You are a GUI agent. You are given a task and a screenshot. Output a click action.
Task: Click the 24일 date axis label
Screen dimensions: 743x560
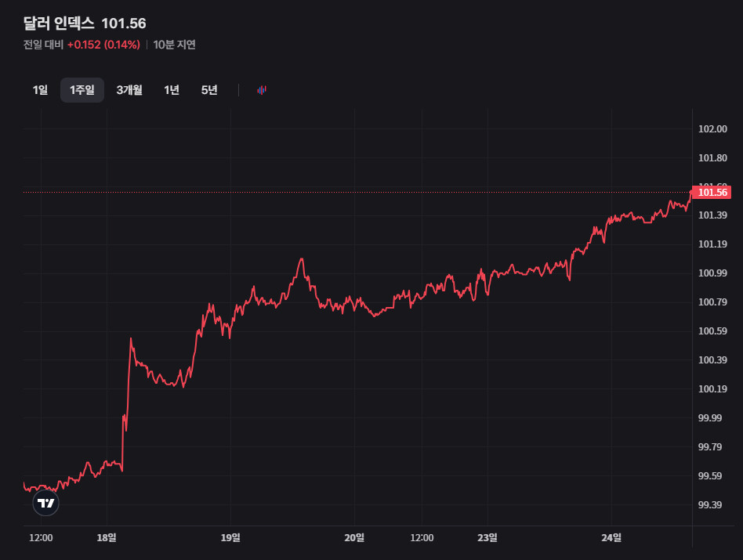[x=611, y=537]
